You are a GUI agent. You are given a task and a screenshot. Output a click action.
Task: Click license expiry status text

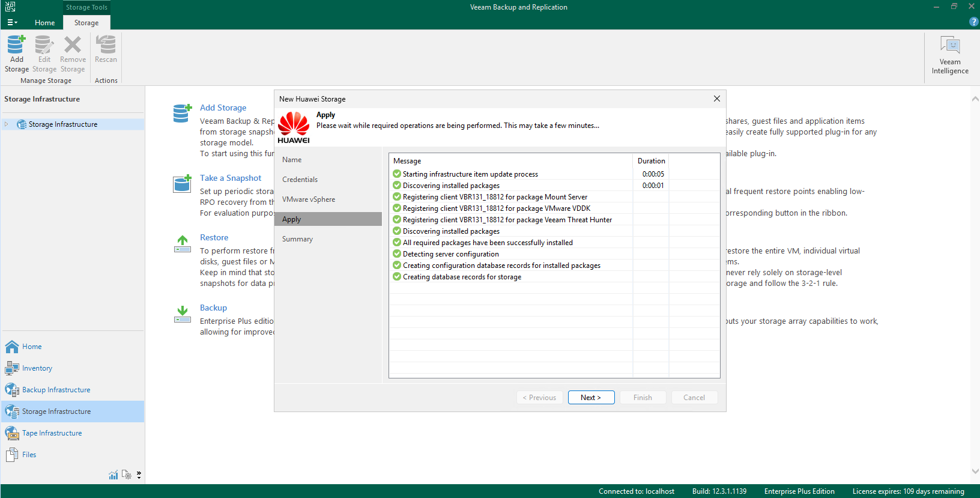click(908, 491)
